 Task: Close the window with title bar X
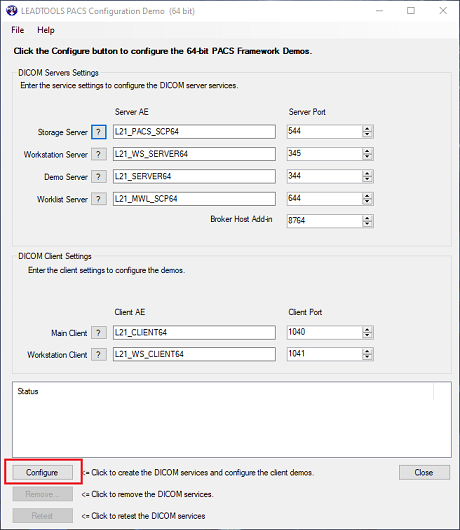(x=443, y=11)
